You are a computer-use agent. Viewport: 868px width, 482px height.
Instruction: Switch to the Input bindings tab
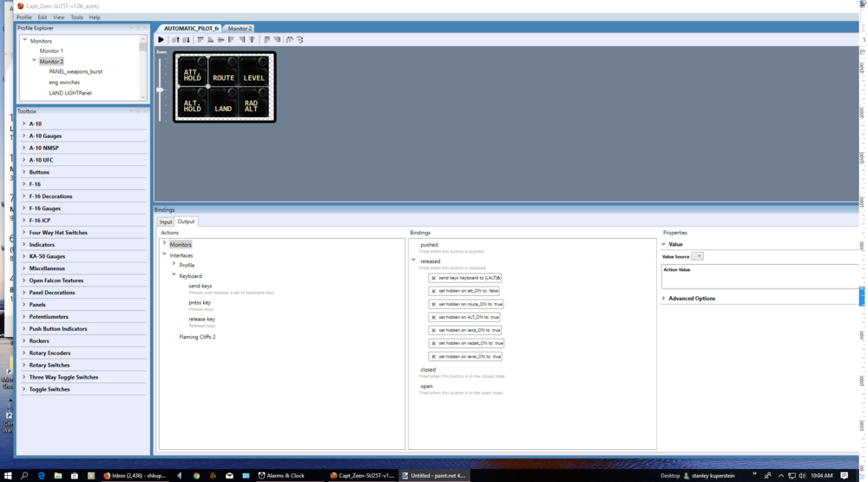pyautogui.click(x=166, y=221)
